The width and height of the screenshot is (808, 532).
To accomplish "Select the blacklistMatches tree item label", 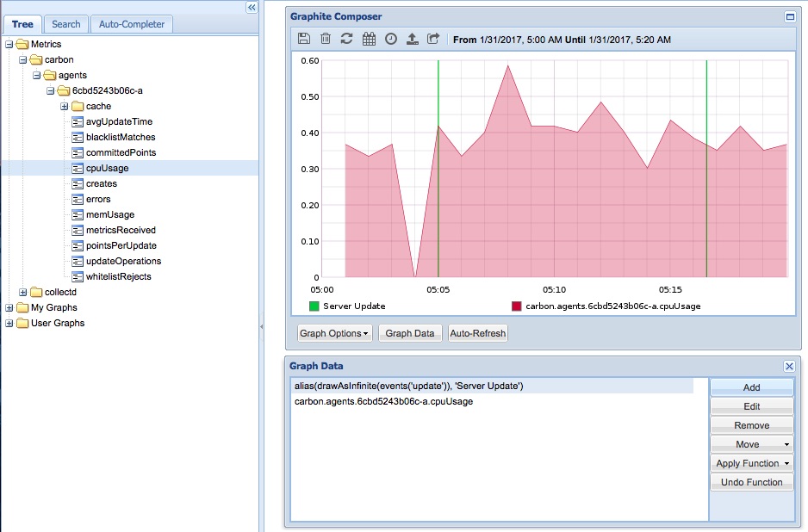I will (121, 138).
